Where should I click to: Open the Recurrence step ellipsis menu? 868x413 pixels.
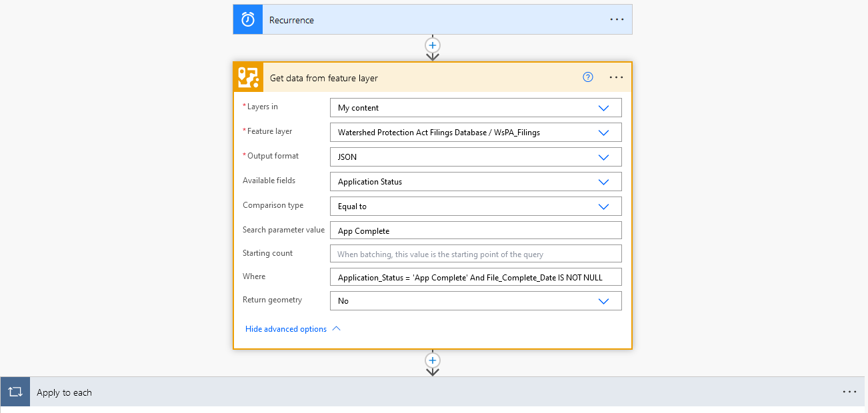click(617, 20)
